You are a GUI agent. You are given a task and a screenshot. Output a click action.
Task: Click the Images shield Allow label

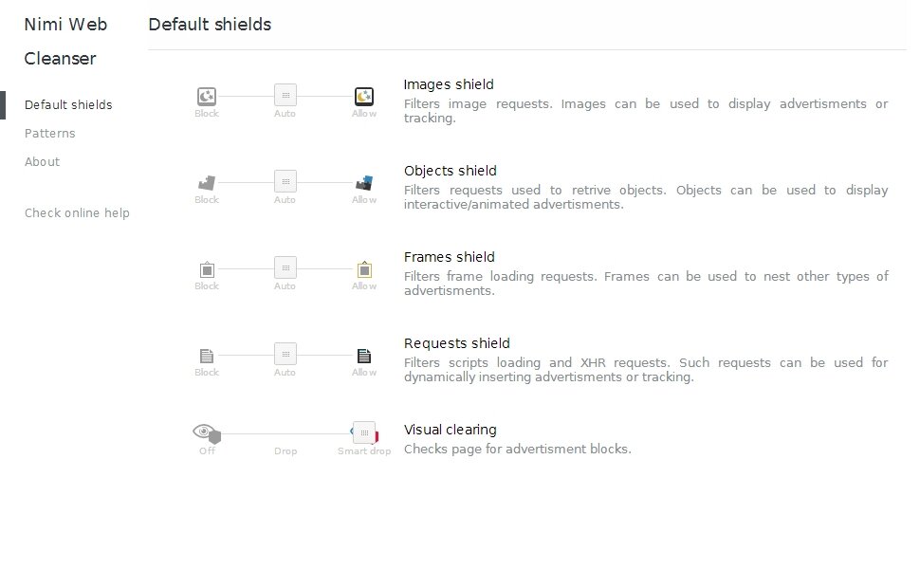click(x=364, y=113)
